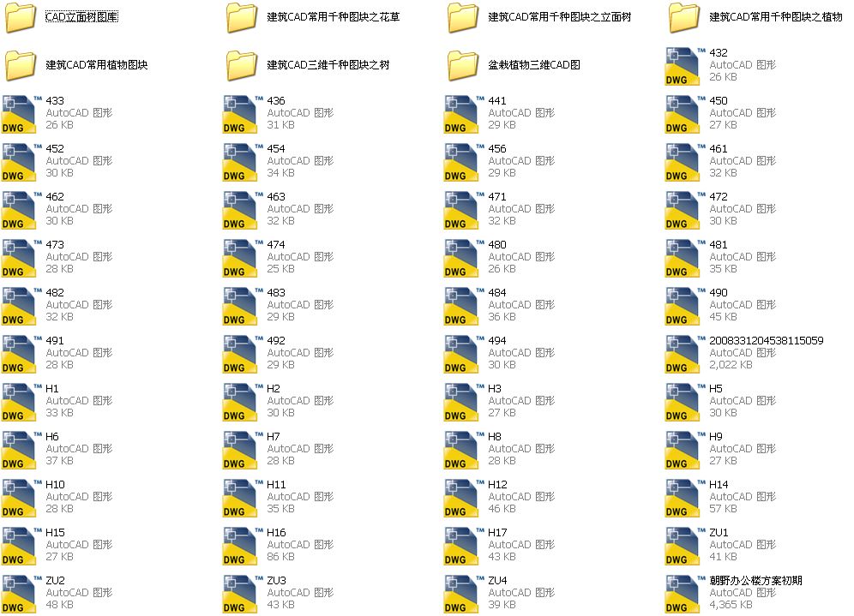This screenshot has height=616, width=854.
Task: Click the H16 DWG file icon
Action: [x=241, y=547]
